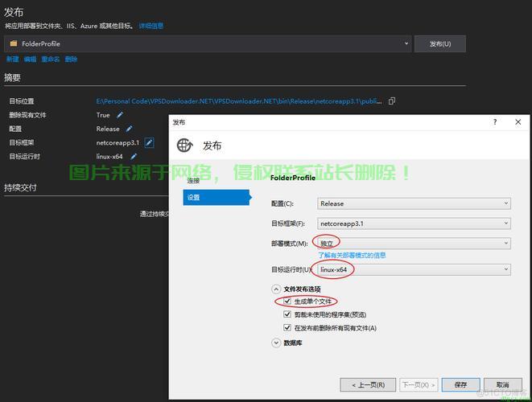Switch to the 连接 tab in dialog

point(193,181)
